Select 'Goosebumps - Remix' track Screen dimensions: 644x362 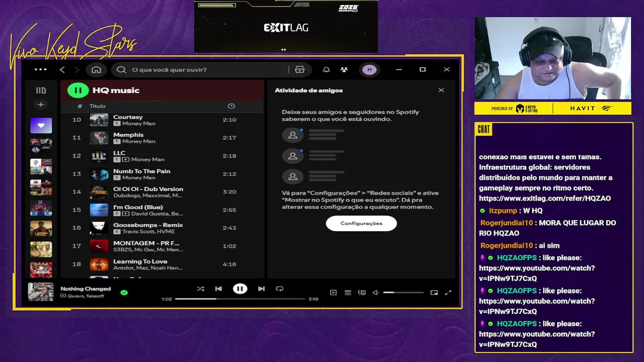tap(162, 228)
